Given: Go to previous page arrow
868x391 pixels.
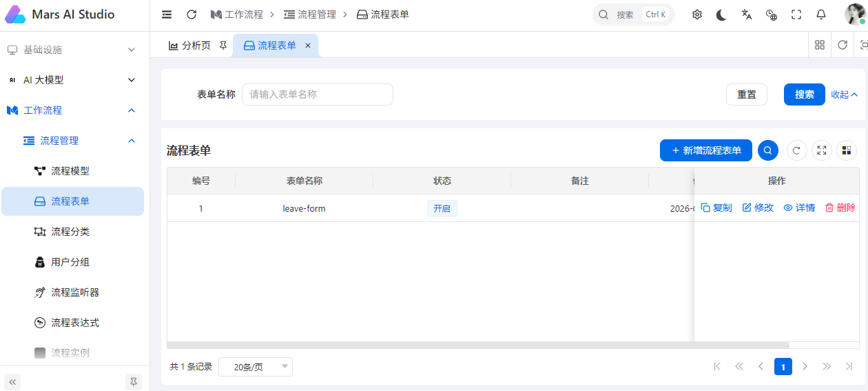Looking at the screenshot, I should [761, 366].
